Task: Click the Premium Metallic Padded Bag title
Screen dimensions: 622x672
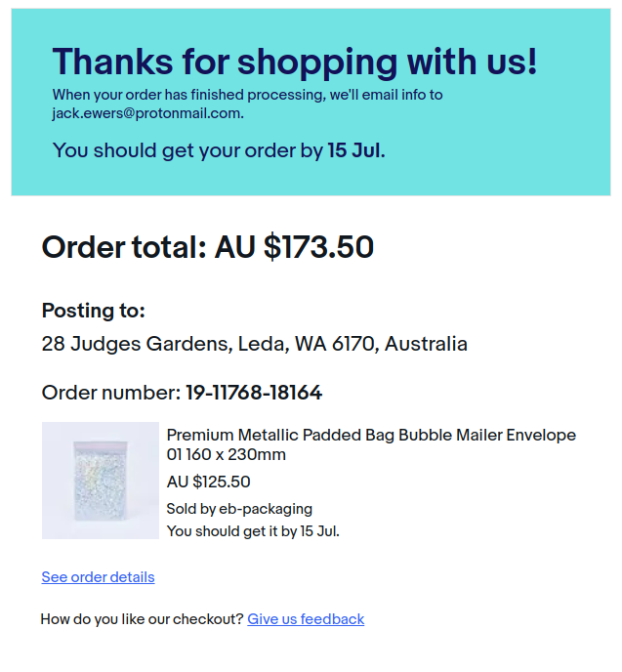Action: coord(371,444)
